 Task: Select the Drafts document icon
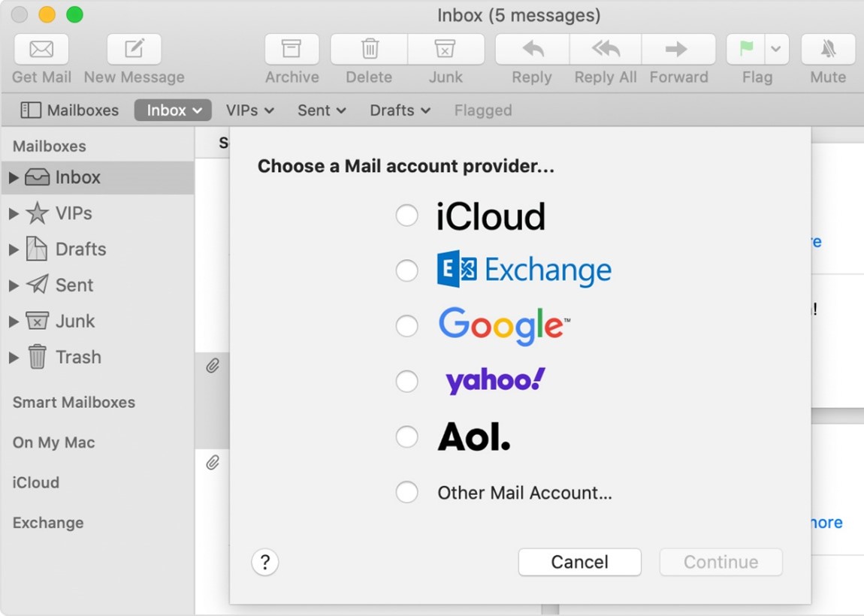(x=37, y=249)
